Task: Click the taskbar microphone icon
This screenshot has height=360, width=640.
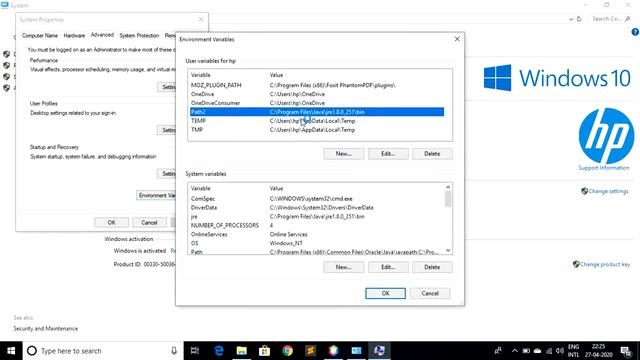Action: [174, 351]
